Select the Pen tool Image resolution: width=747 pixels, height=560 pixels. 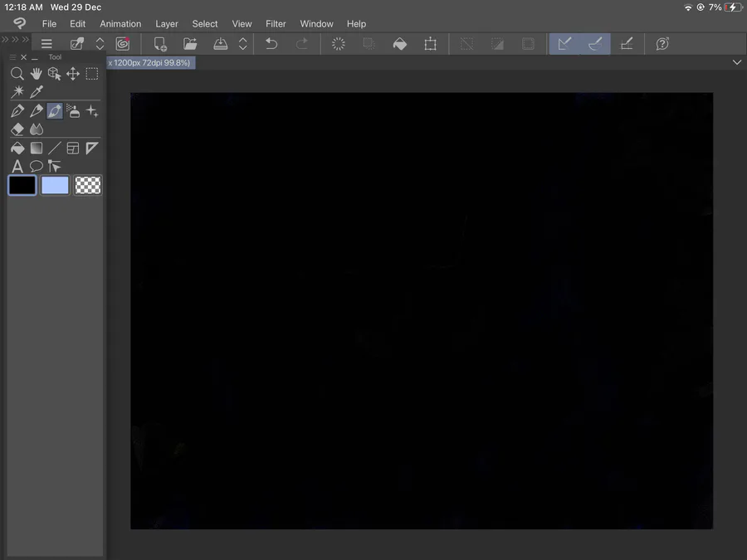click(x=17, y=111)
